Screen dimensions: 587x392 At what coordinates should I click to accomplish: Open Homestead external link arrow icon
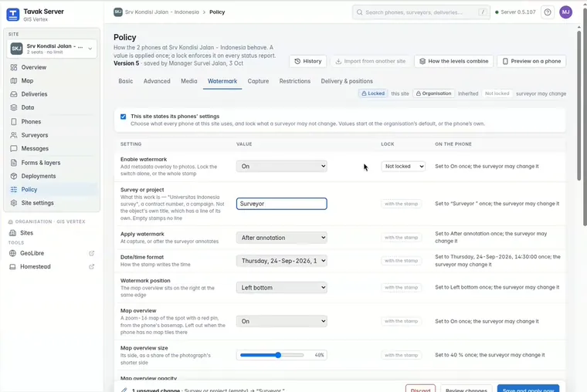coord(91,267)
